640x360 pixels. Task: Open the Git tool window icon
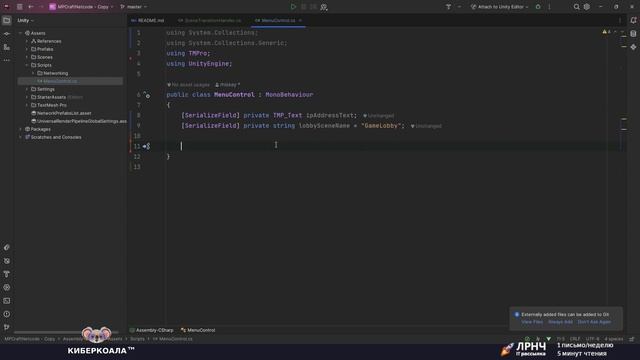click(x=7, y=327)
